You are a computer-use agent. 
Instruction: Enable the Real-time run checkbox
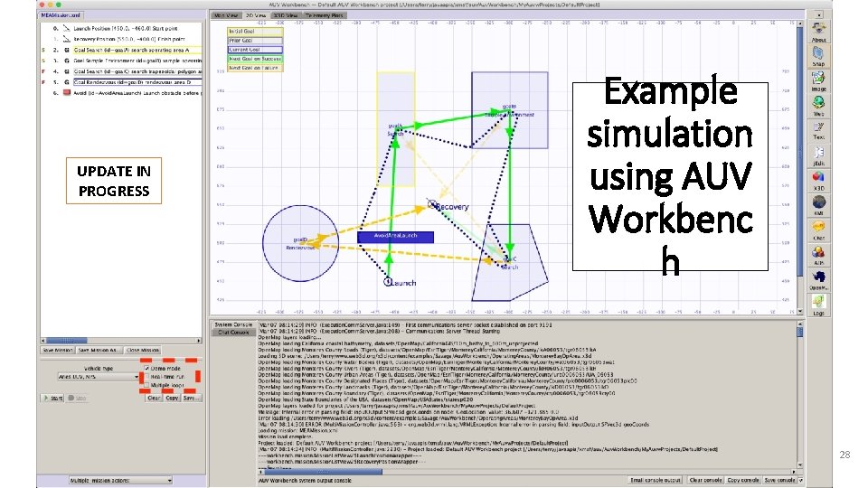point(147,376)
